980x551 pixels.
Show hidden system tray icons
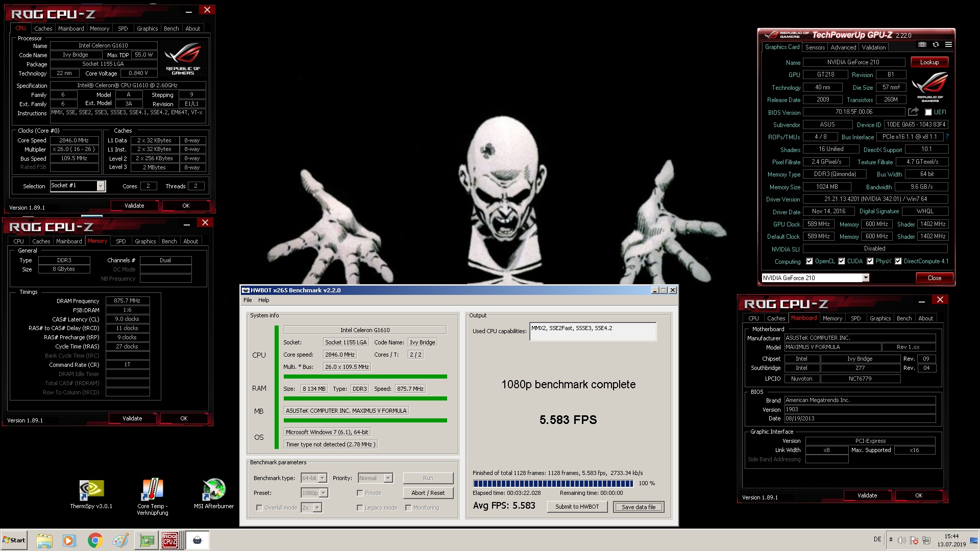[891, 540]
